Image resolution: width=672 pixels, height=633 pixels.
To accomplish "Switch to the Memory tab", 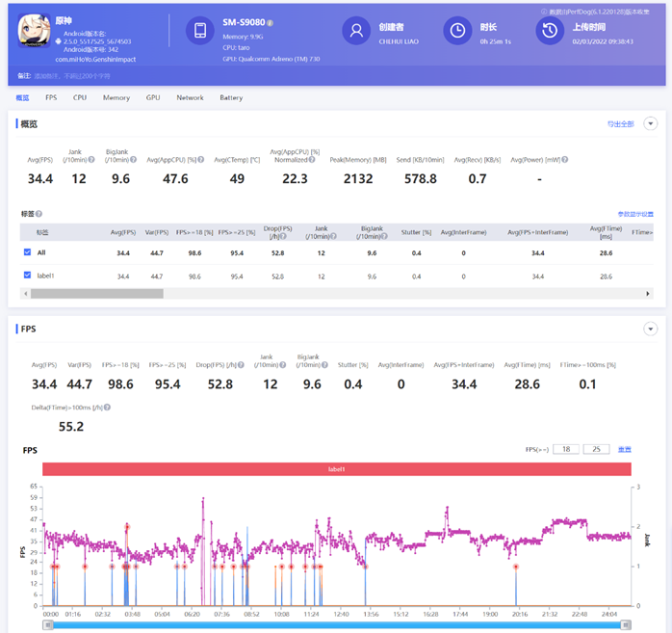I will 116,97.
